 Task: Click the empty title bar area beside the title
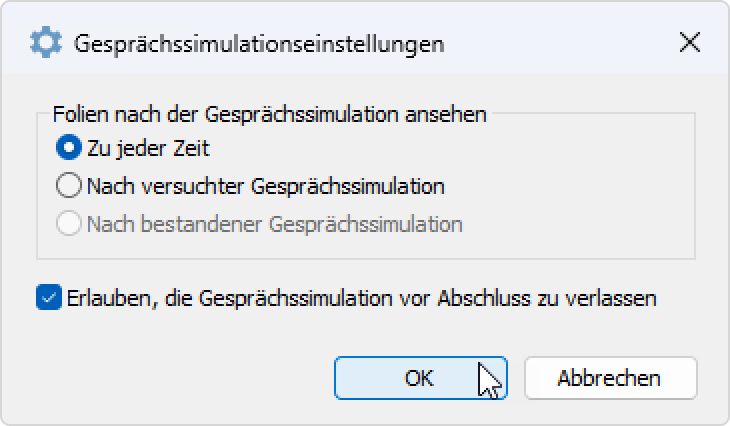[x=559, y=43]
